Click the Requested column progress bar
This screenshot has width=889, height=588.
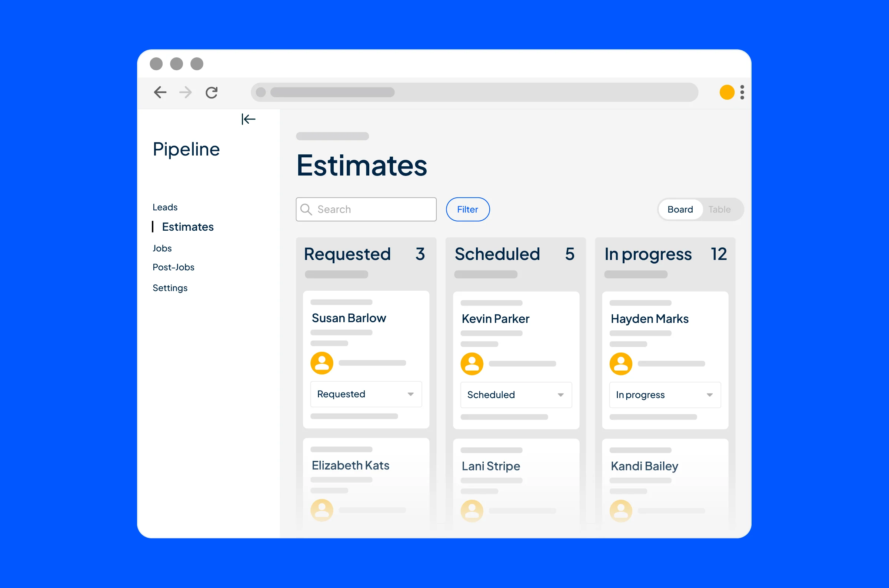coord(336,274)
